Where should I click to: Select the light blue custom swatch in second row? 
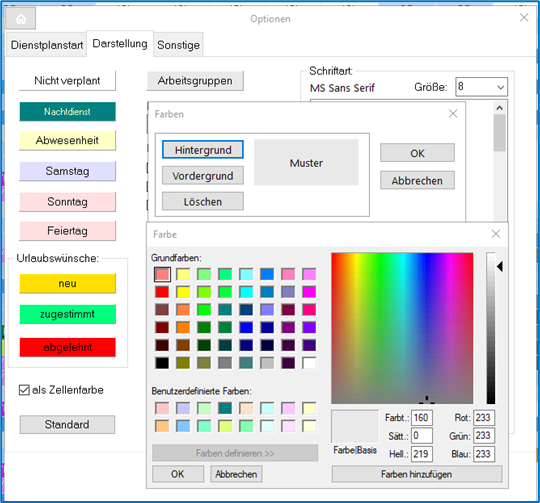(183, 426)
